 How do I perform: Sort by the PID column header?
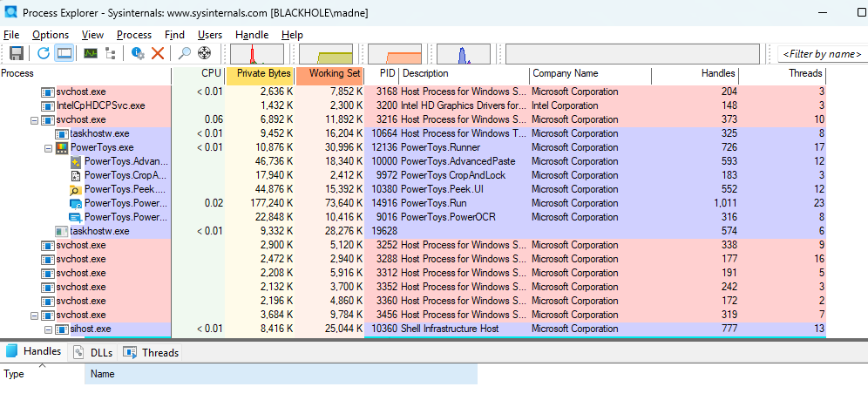coord(382,73)
